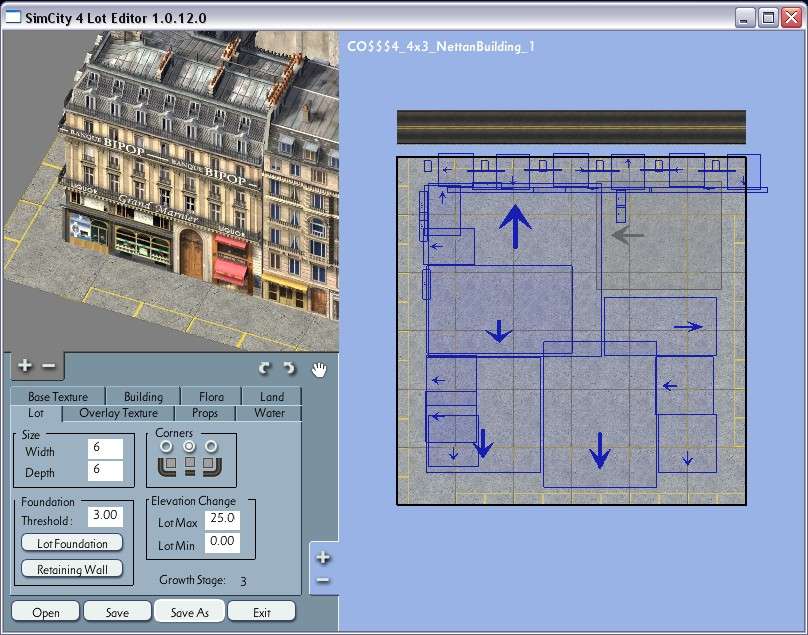This screenshot has width=808, height=635.
Task: Click the Lot Foundation button
Action: pyautogui.click(x=72, y=543)
